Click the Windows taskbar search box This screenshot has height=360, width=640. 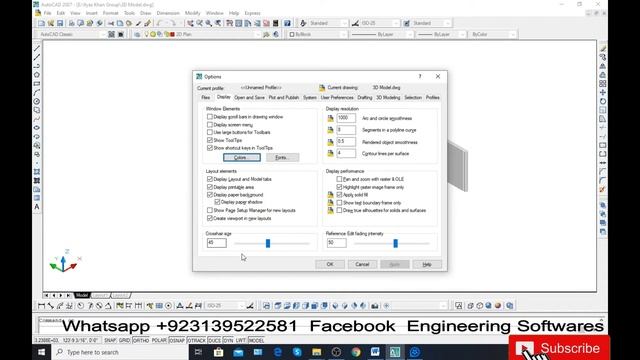pos(120,352)
